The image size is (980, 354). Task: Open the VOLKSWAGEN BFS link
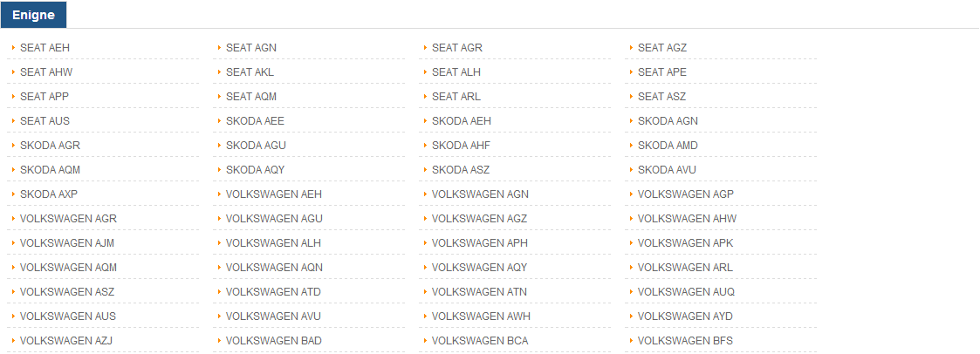pos(686,341)
